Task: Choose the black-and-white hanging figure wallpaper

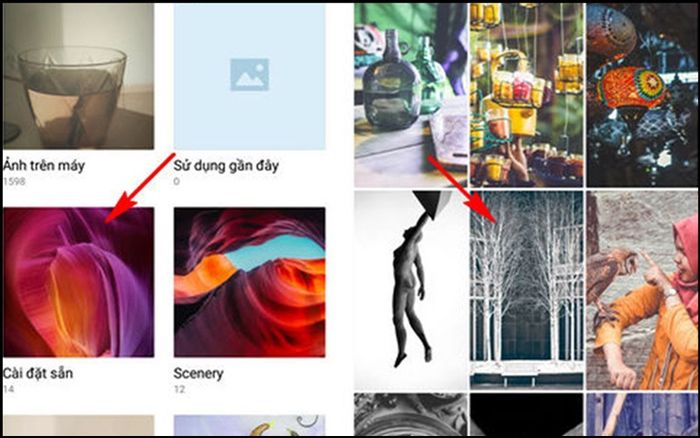Action: coord(411,290)
